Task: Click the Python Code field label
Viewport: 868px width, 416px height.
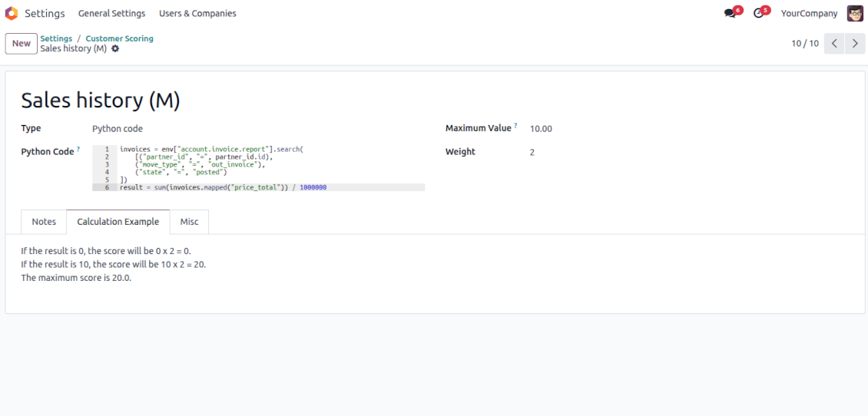Action: [x=48, y=151]
